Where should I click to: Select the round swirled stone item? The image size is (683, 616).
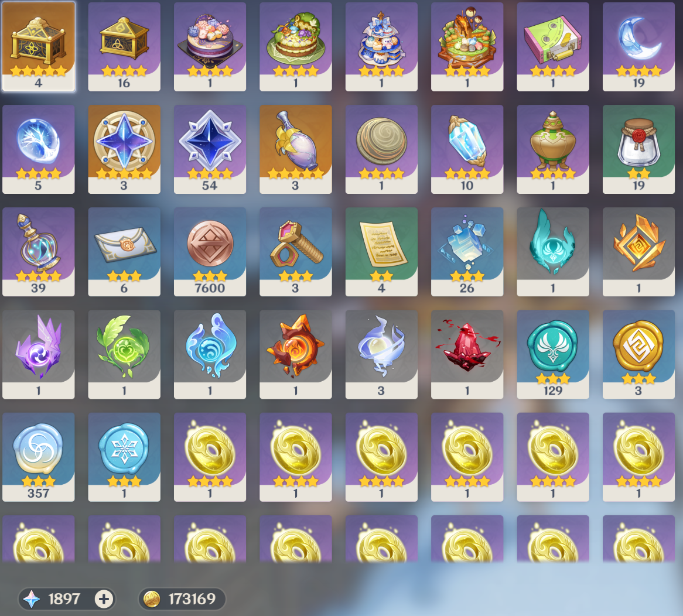point(381,149)
